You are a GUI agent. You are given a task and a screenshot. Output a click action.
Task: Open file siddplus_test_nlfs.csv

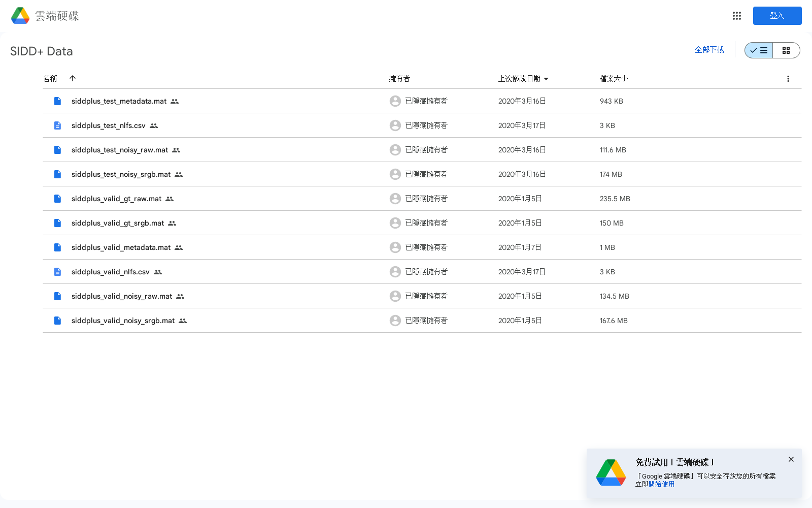pyautogui.click(x=108, y=125)
